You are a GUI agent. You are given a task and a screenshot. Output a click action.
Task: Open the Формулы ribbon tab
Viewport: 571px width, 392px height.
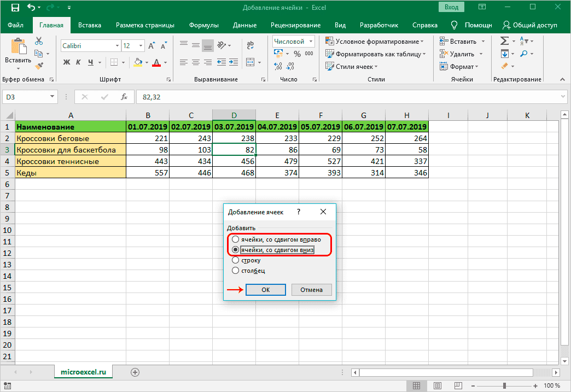point(203,25)
